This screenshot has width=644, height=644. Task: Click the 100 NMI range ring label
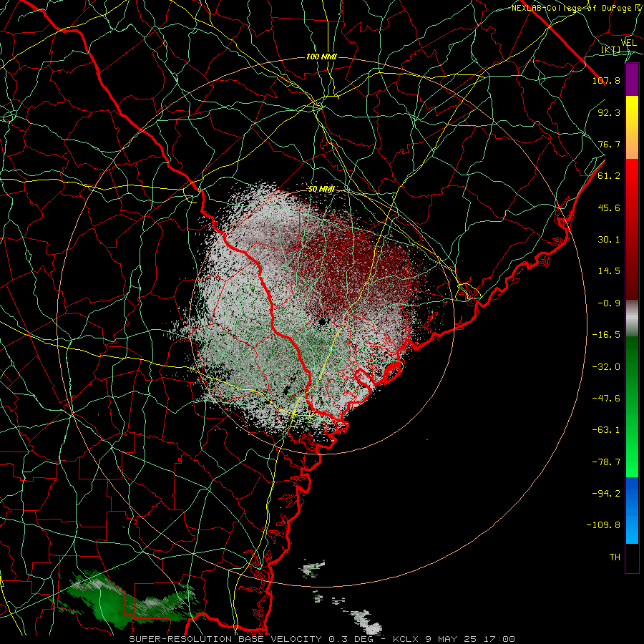pos(321,57)
